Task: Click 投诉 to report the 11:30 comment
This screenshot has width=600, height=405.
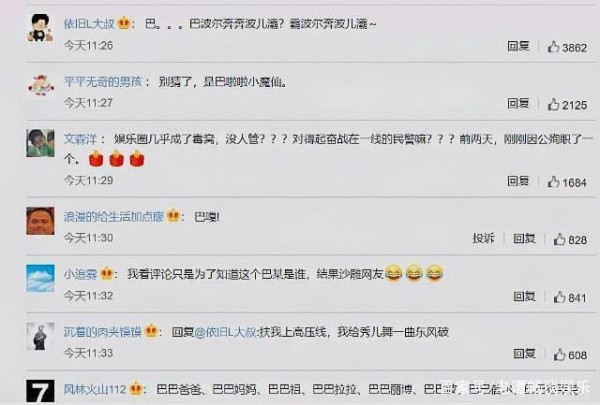Action: pos(483,238)
